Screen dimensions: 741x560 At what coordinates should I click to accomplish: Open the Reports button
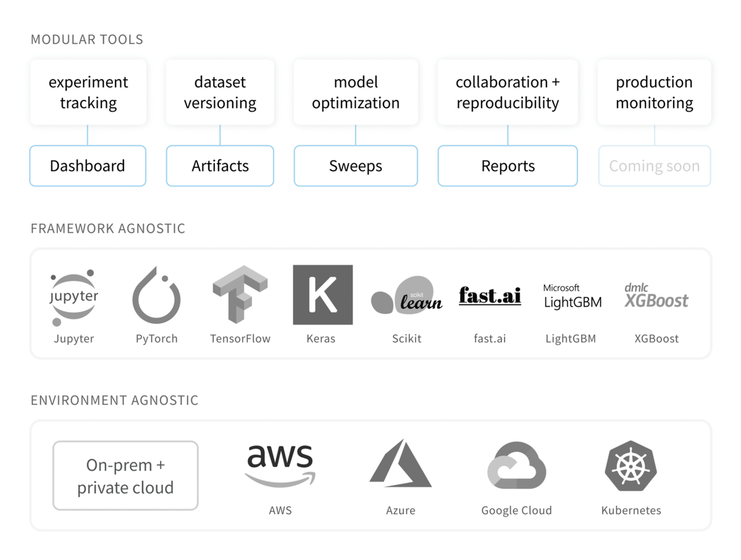click(x=508, y=166)
